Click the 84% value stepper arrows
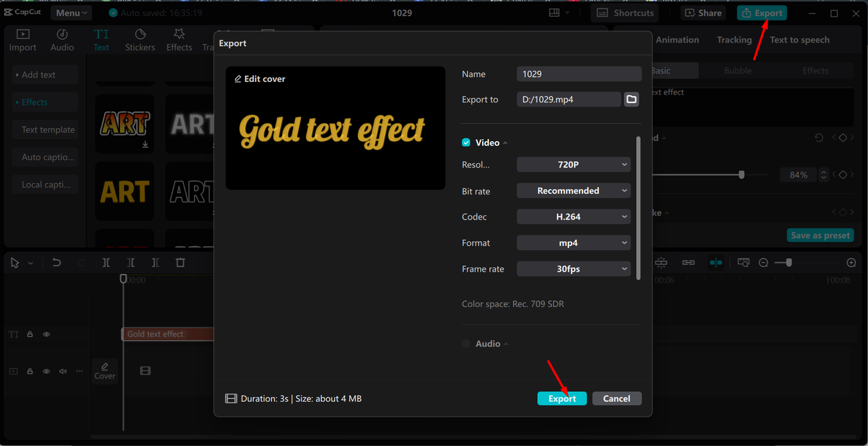Viewport: 868px width, 446px height. click(824, 175)
